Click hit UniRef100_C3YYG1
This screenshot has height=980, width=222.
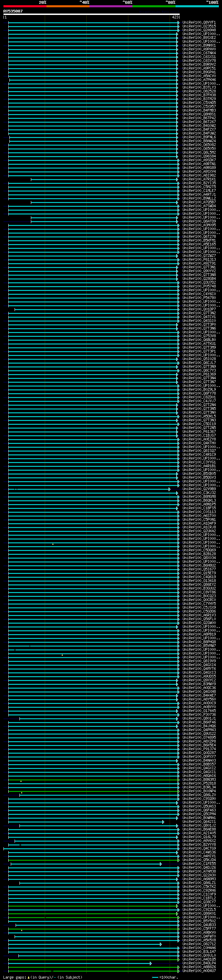(199, 462)
